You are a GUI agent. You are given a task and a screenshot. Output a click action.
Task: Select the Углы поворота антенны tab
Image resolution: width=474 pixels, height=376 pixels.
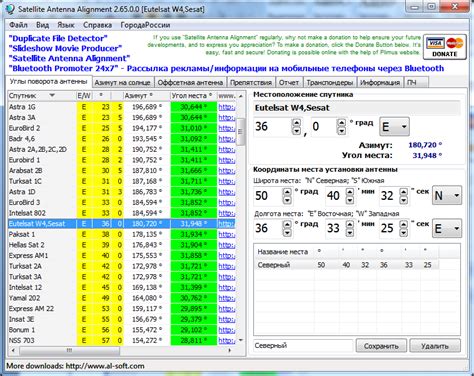(48, 81)
